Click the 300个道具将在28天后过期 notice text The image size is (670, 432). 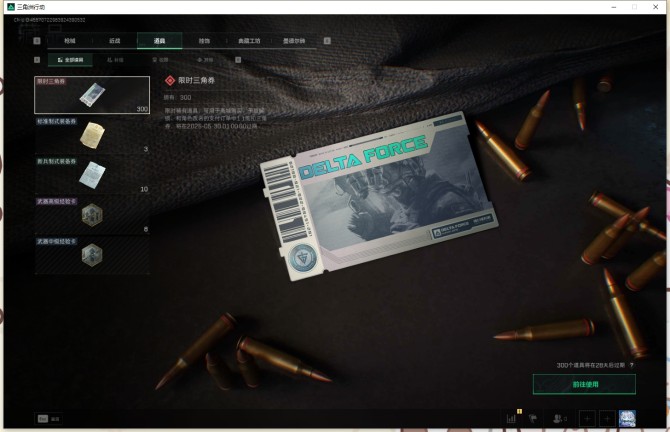590,365
